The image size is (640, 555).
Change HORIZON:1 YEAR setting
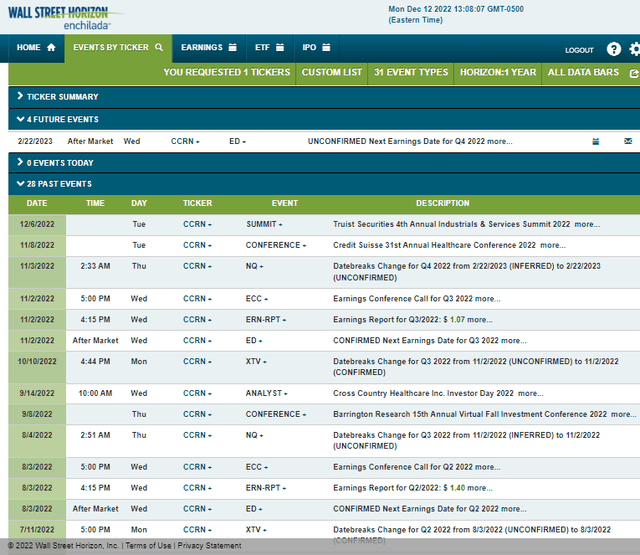498,72
